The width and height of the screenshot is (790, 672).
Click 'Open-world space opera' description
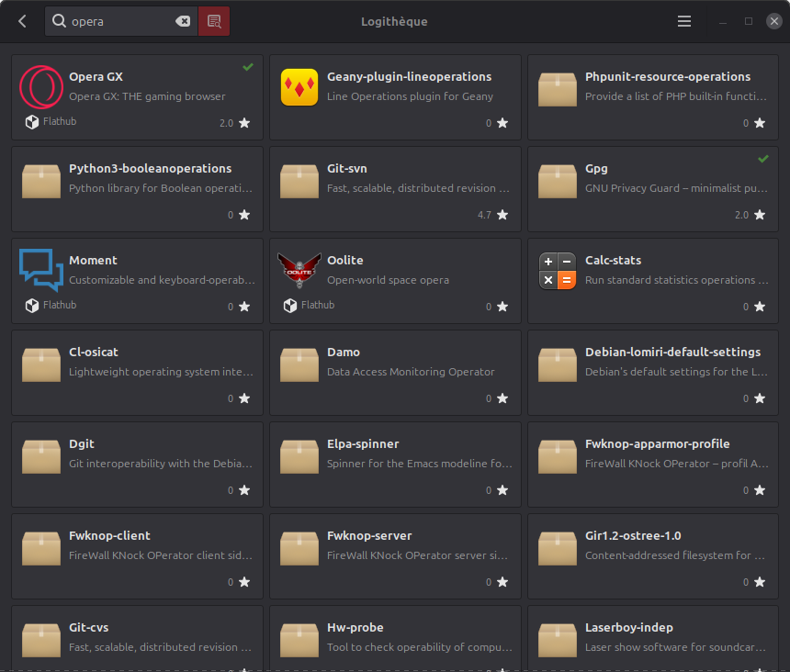[x=388, y=280]
